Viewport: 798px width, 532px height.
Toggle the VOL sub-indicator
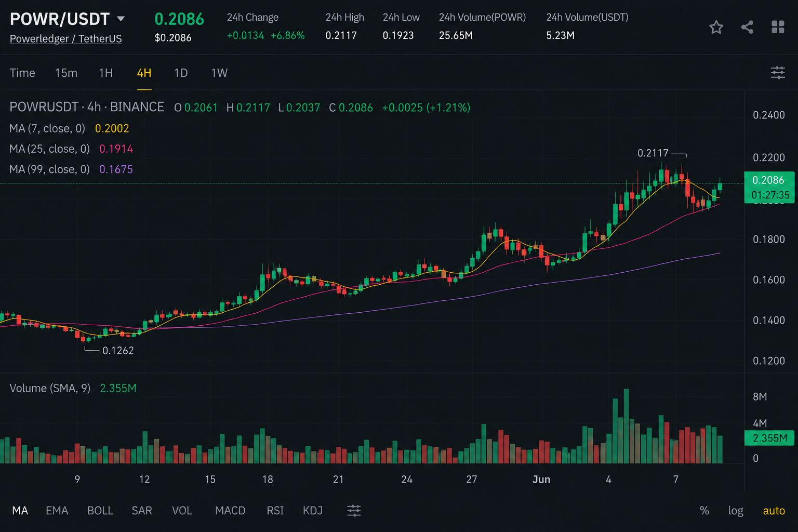(x=182, y=510)
